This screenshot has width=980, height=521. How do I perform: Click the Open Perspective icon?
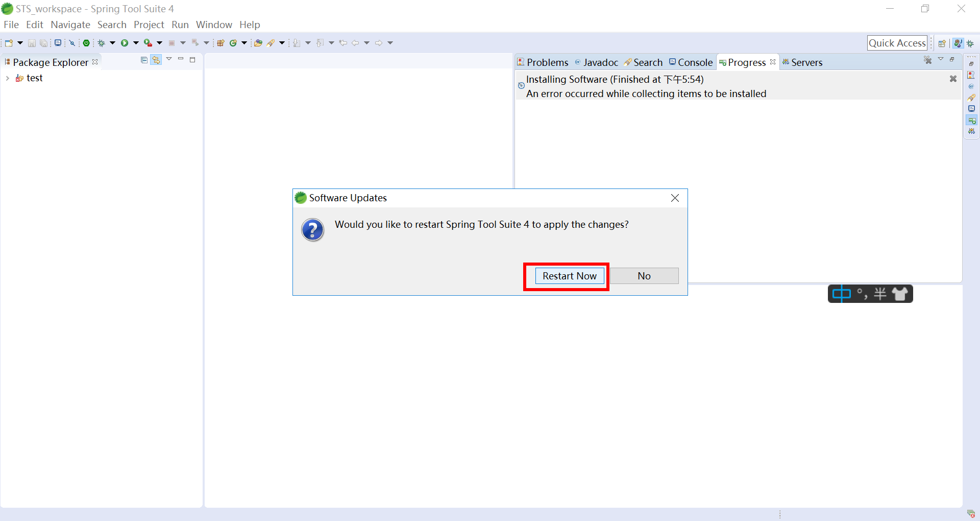tap(942, 43)
